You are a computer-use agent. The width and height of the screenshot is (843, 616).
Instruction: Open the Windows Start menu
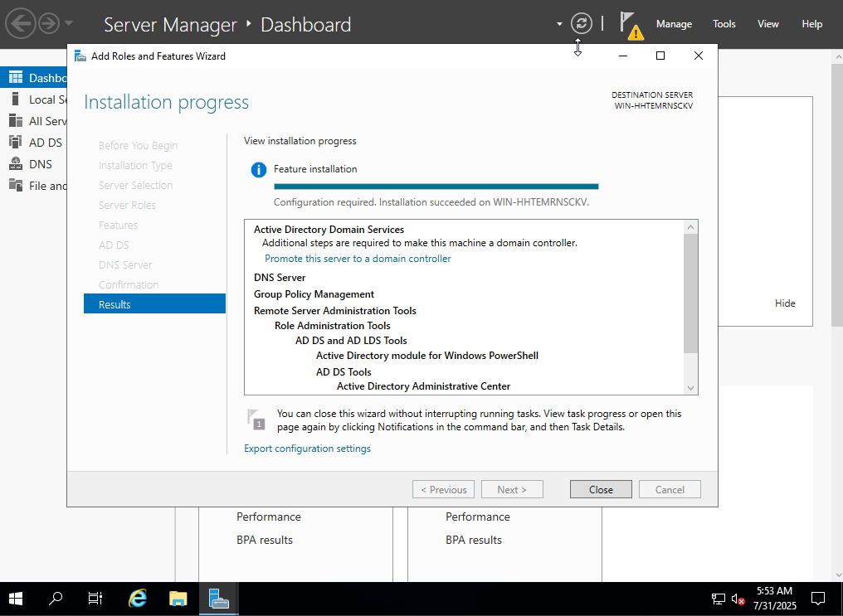[x=16, y=599]
